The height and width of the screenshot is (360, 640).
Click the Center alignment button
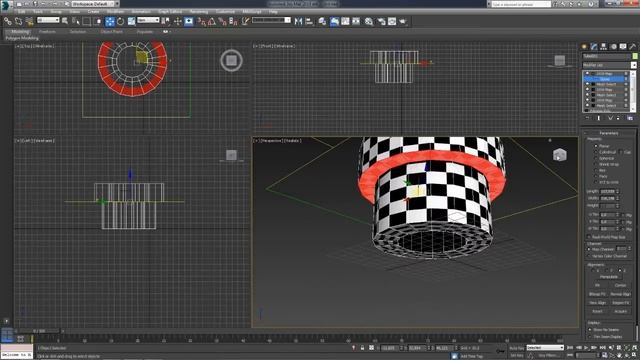point(620,285)
